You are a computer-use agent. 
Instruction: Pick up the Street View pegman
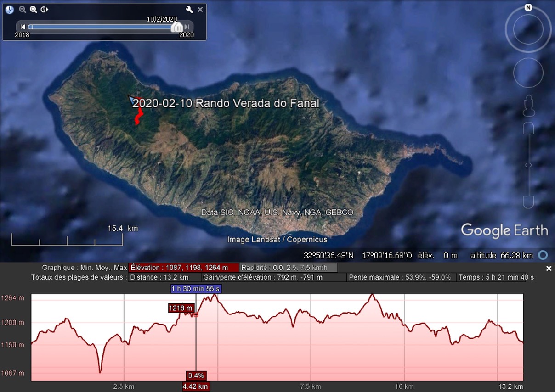[x=528, y=106]
